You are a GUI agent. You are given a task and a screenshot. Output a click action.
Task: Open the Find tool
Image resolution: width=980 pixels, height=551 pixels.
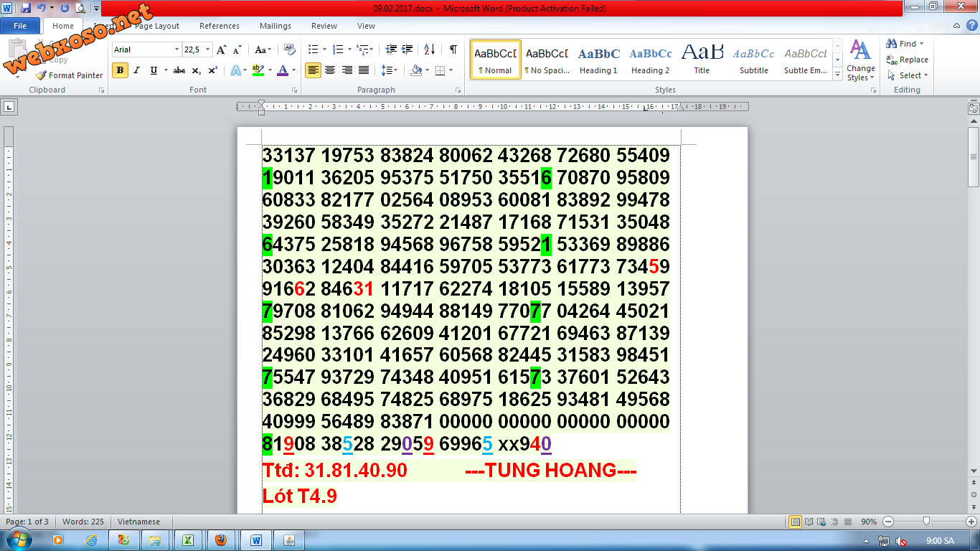tap(907, 44)
